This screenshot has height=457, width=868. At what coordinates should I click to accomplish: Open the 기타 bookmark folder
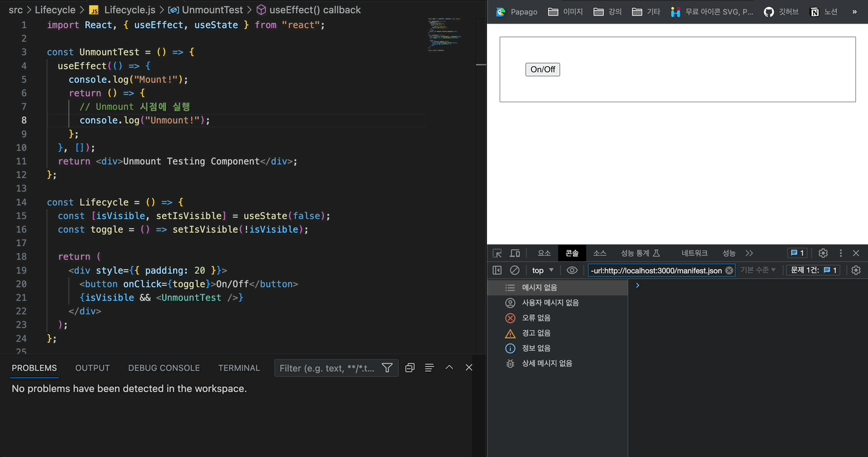646,12
